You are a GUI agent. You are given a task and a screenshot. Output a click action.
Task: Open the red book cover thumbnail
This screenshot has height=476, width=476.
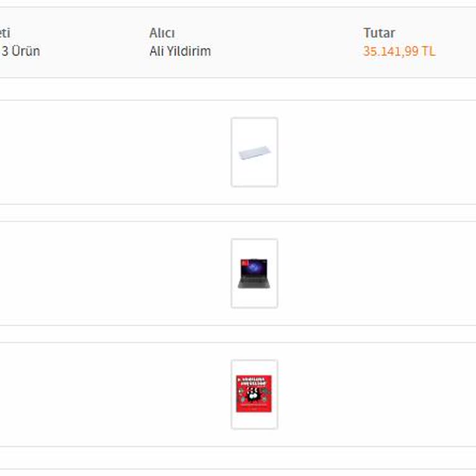254,394
